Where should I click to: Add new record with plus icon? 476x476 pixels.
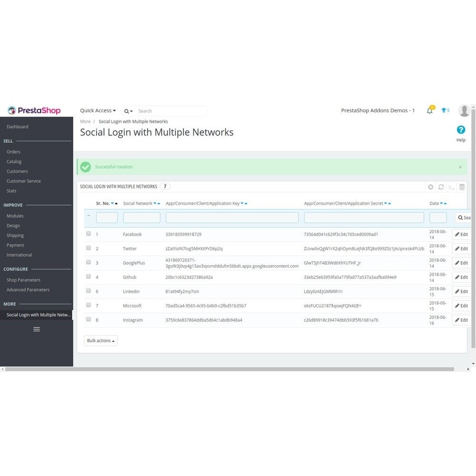click(x=430, y=187)
